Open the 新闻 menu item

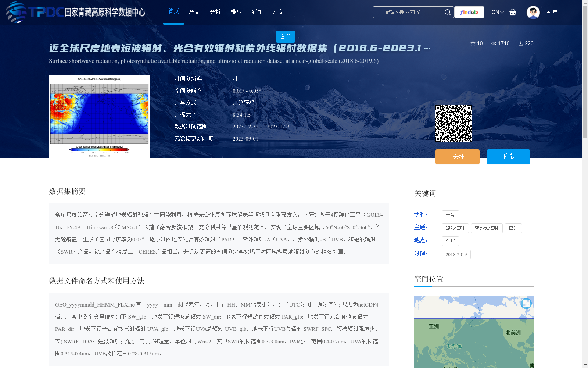coord(257,12)
